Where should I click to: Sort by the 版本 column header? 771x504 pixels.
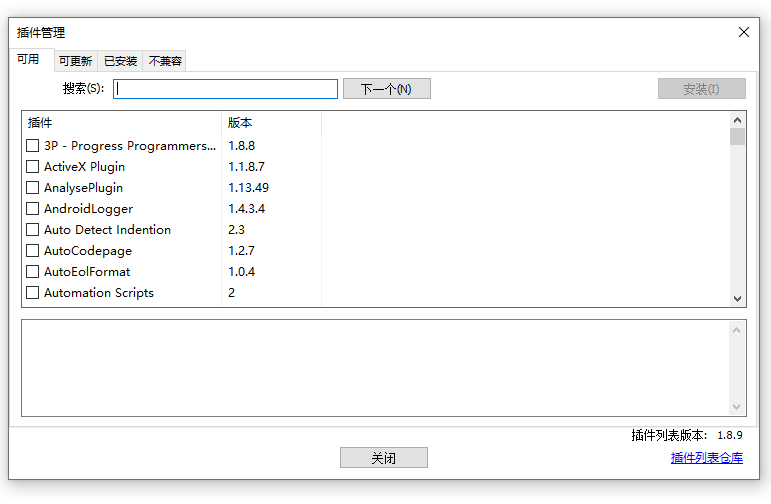point(271,123)
